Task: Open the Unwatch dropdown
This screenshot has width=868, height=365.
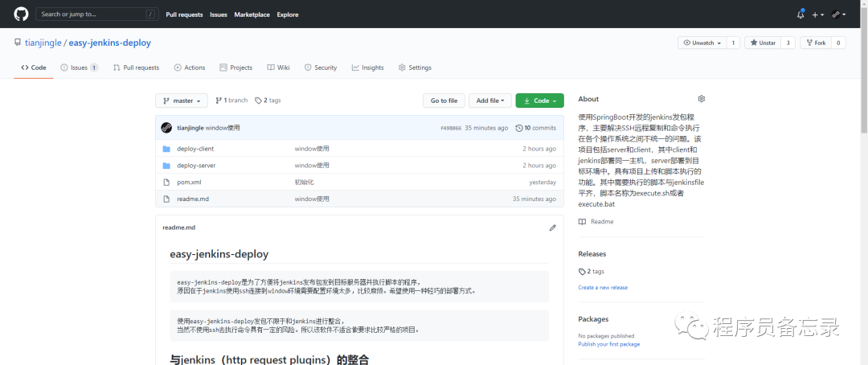Action: pos(702,43)
